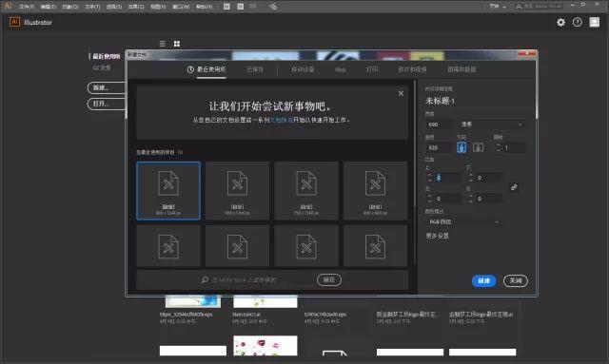Click the GPU performance rocket icon
This screenshot has width=609, height=364.
273,7
